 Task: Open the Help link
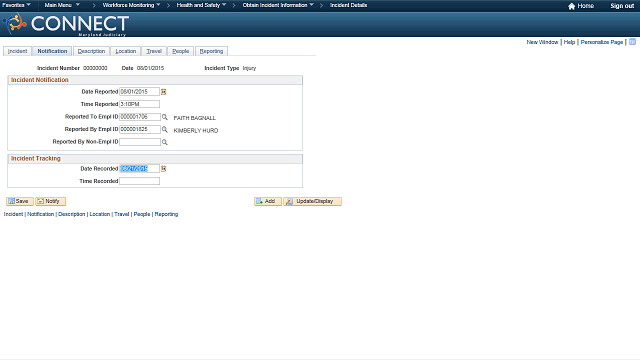click(x=569, y=42)
